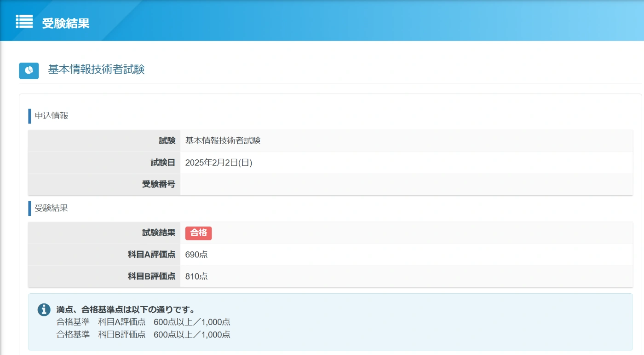Click the red 合格 badge

pyautogui.click(x=199, y=233)
